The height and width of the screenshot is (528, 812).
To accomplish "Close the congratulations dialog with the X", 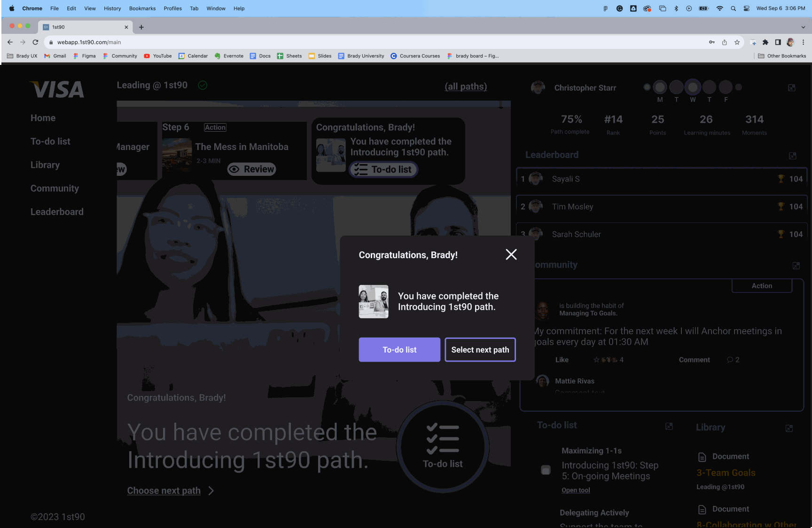I will [511, 254].
